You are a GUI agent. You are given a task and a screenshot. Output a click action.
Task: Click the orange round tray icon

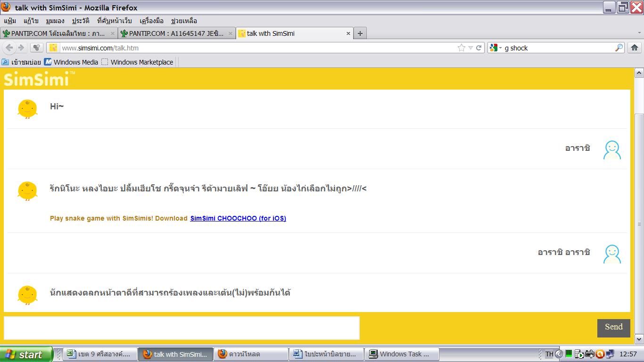600,354
